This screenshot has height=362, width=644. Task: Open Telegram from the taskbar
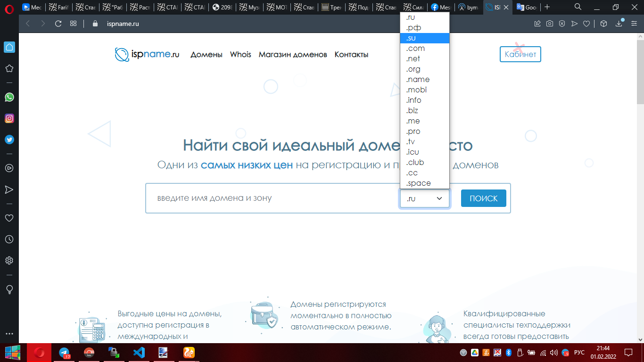coord(64,353)
